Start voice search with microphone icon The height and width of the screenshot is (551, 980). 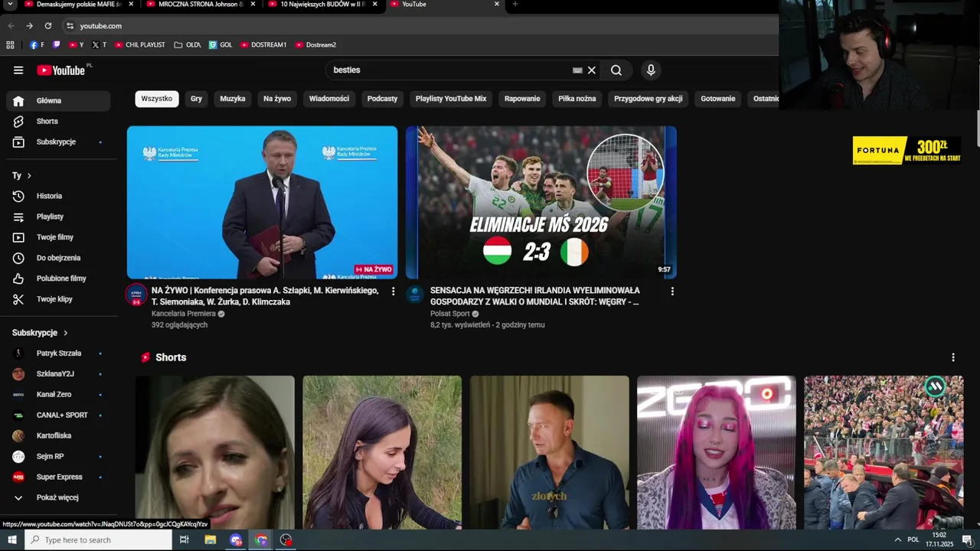(x=651, y=70)
